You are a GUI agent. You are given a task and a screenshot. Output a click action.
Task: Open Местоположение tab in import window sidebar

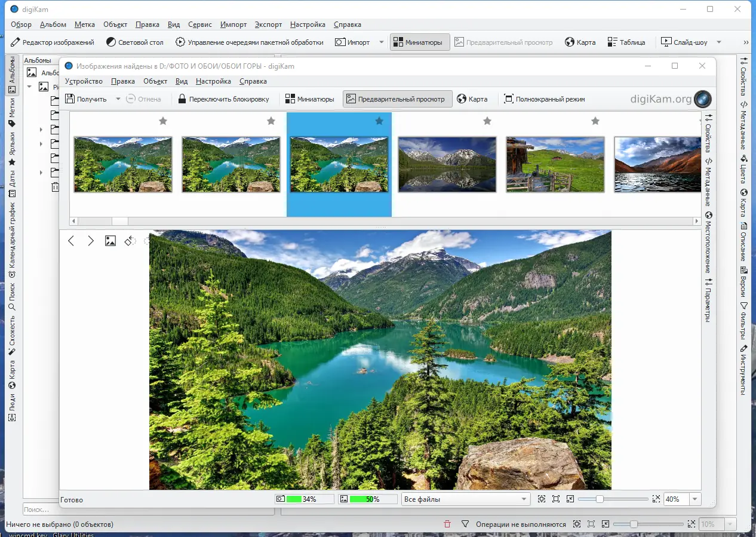coord(708,243)
